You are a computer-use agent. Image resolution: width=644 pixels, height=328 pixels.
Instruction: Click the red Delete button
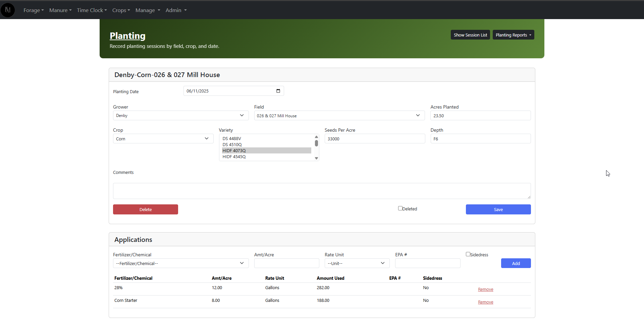coord(146,209)
